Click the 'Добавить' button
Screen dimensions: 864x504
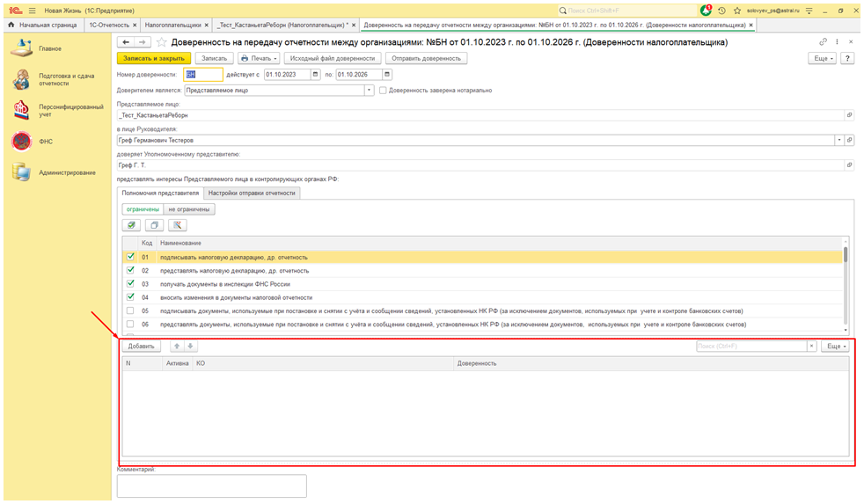coord(141,346)
